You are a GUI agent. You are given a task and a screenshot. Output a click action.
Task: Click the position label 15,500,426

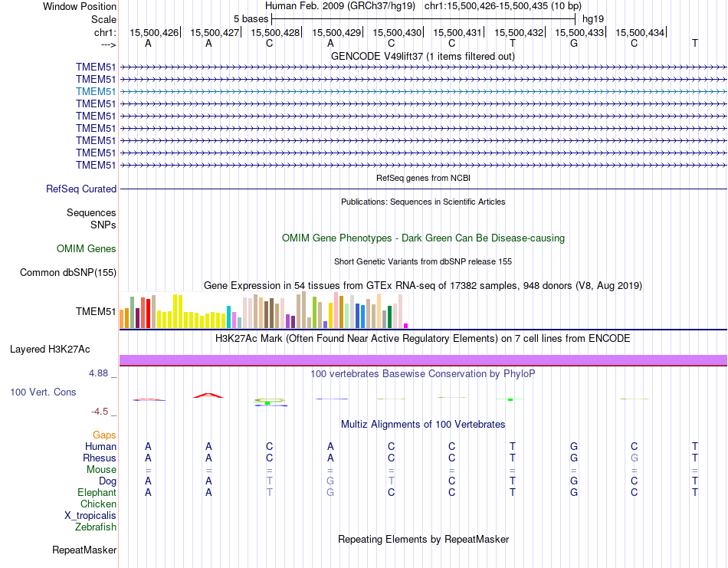coord(154,32)
